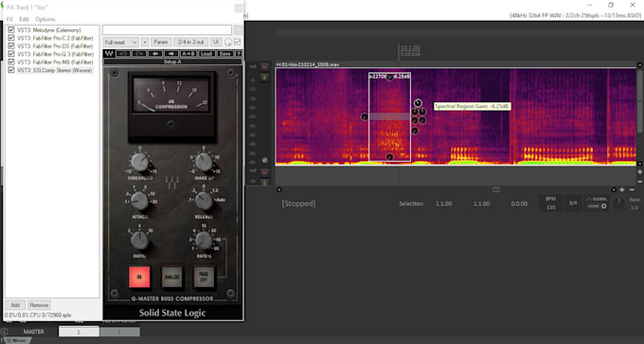Click the lowest knob right of spectral region
The image size is (644, 344).
coord(415,131)
